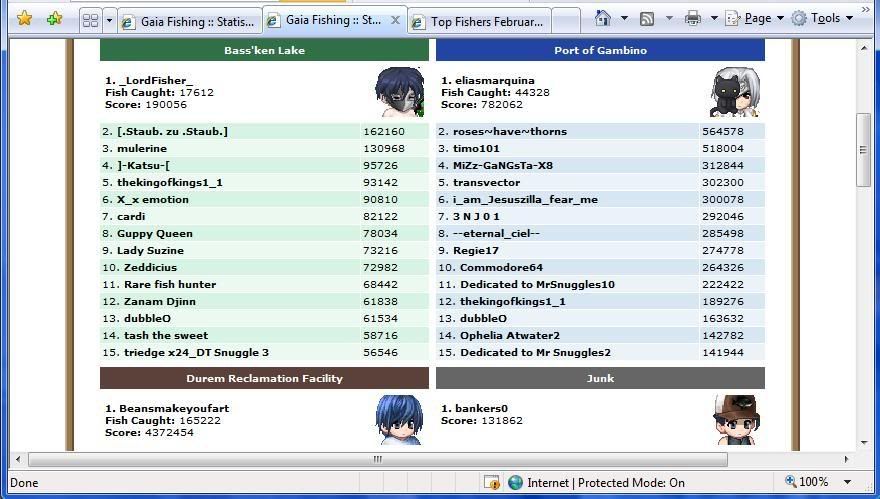Select user tash the sweet
This screenshot has height=499, width=880.
point(166,335)
